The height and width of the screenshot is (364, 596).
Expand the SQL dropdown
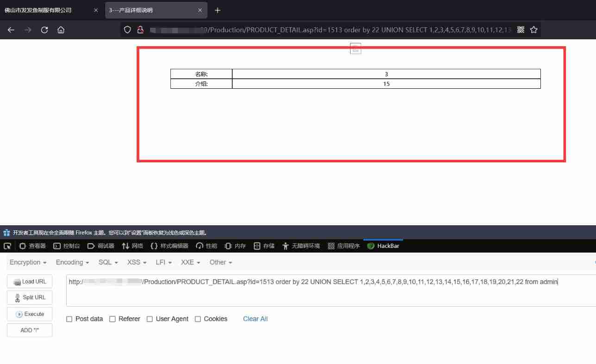click(x=108, y=262)
